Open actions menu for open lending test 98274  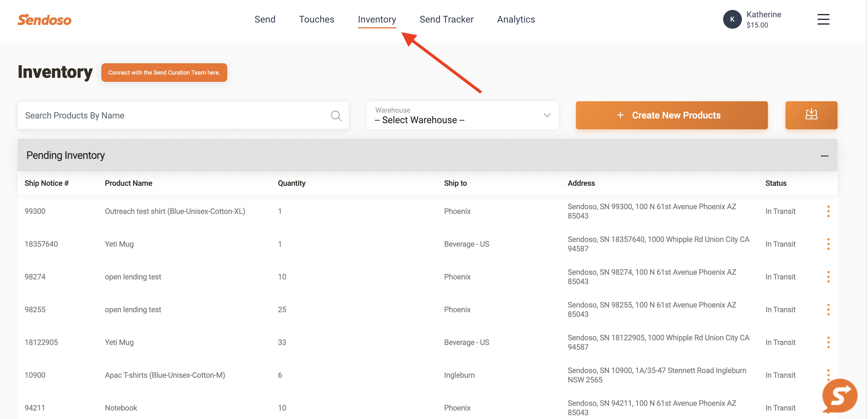[828, 276]
